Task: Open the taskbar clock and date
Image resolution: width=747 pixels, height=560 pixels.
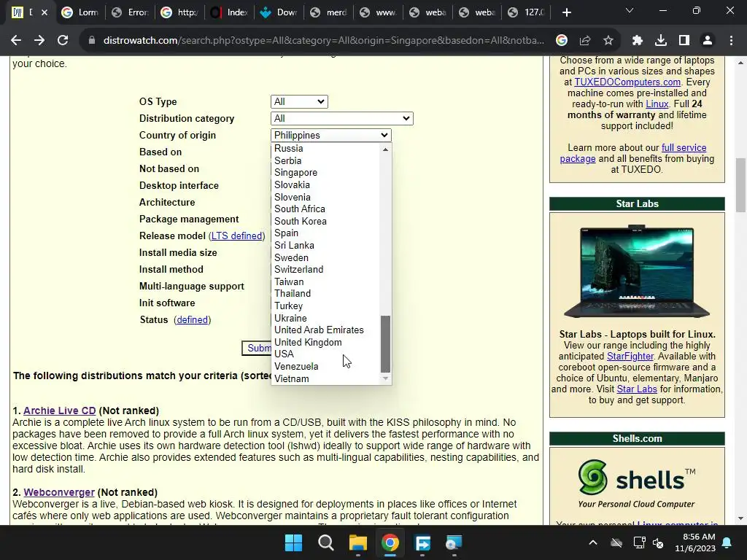Action: point(695,542)
